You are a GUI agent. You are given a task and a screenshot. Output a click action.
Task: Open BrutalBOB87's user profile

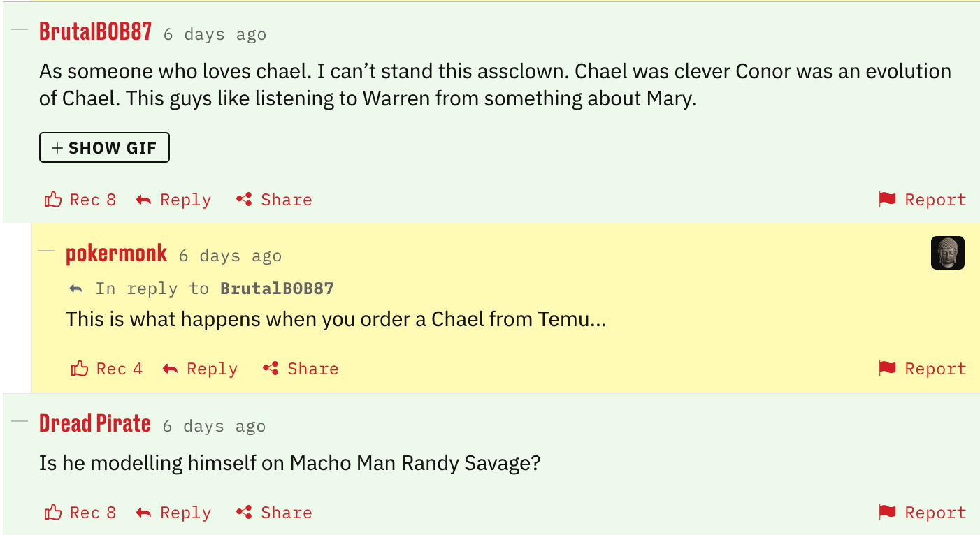(95, 31)
